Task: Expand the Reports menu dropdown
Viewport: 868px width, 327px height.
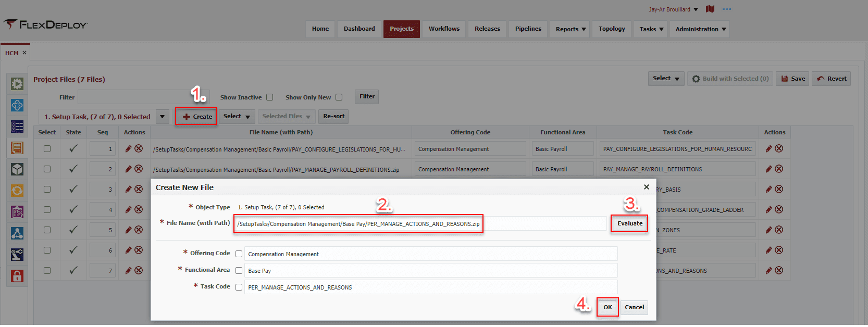Action: (x=571, y=29)
